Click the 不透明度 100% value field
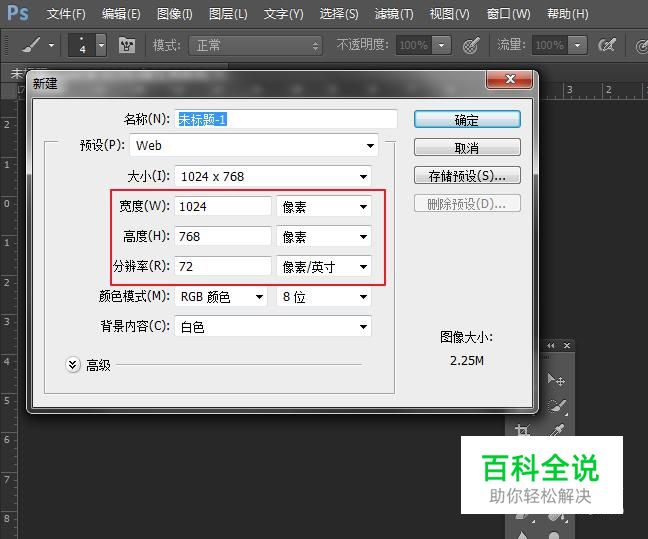This screenshot has width=648, height=539. [414, 45]
